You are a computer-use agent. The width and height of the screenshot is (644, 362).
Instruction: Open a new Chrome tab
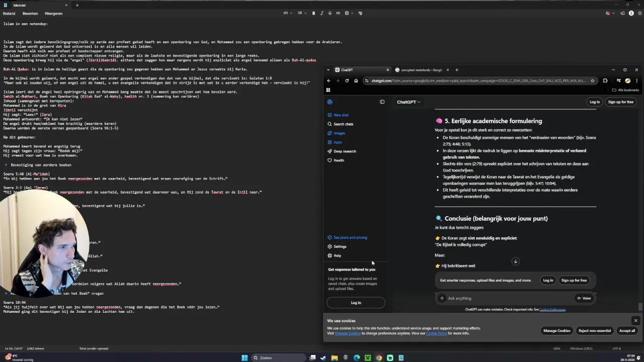click(457, 70)
